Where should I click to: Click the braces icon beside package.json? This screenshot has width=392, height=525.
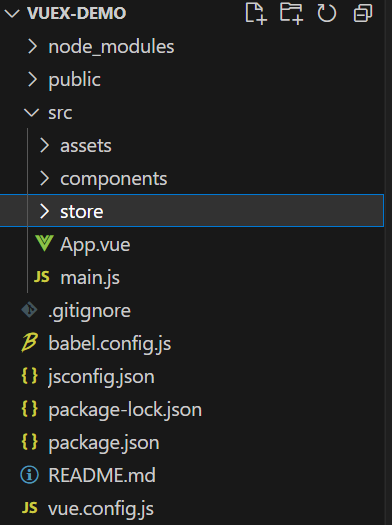coord(29,442)
